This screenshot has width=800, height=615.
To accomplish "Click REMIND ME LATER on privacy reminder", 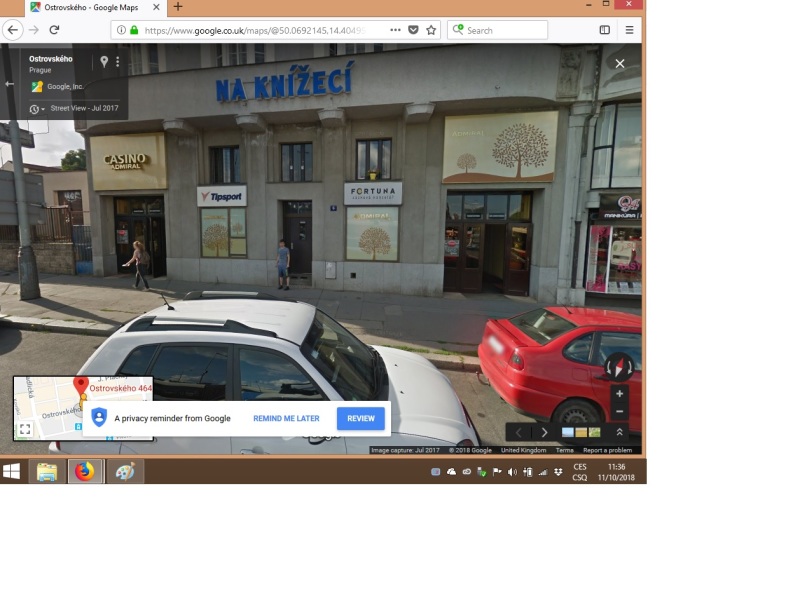I will [x=286, y=419].
